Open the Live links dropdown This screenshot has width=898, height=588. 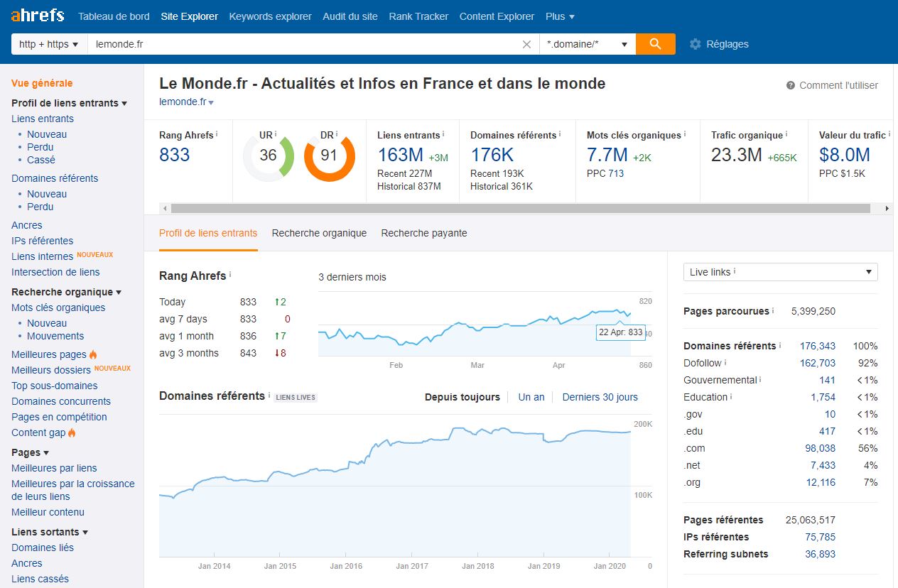780,272
